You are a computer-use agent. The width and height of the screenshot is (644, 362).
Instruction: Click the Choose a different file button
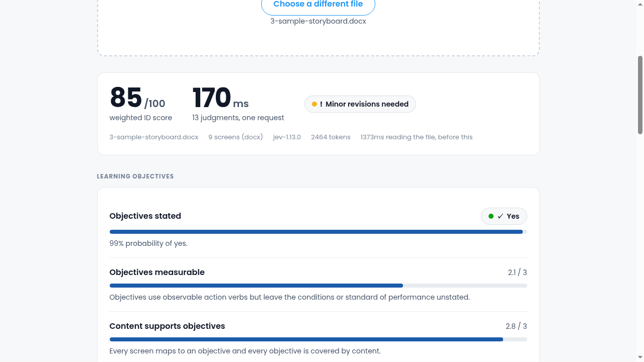318,5
